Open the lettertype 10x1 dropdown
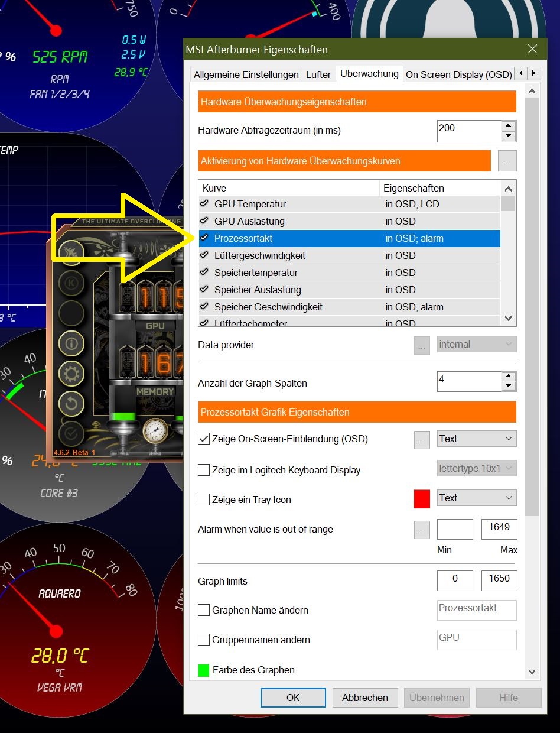 click(x=477, y=468)
